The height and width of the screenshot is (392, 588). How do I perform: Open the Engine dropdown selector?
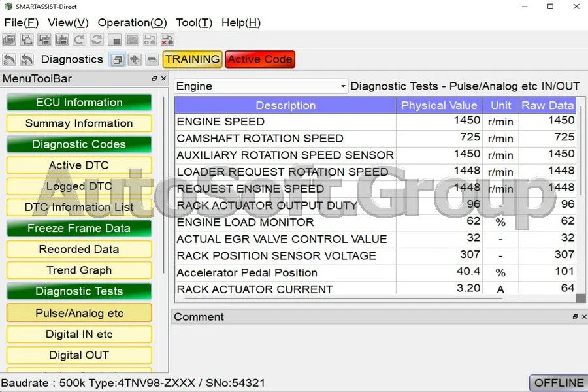click(261, 86)
